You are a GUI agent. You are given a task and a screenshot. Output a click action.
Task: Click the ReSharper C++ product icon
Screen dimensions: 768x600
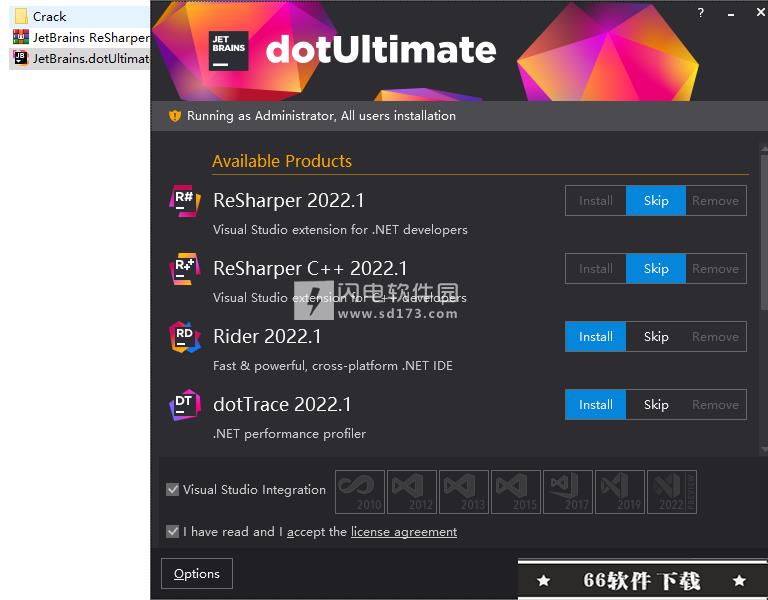point(185,268)
